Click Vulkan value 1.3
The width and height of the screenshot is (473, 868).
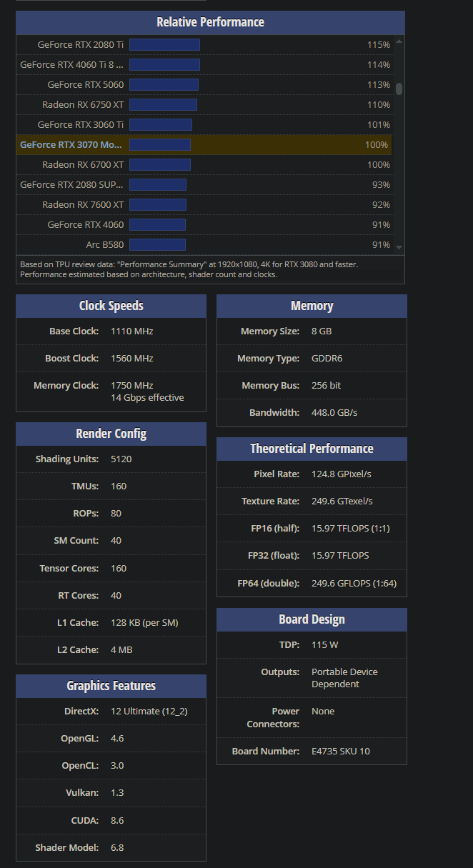[117, 793]
